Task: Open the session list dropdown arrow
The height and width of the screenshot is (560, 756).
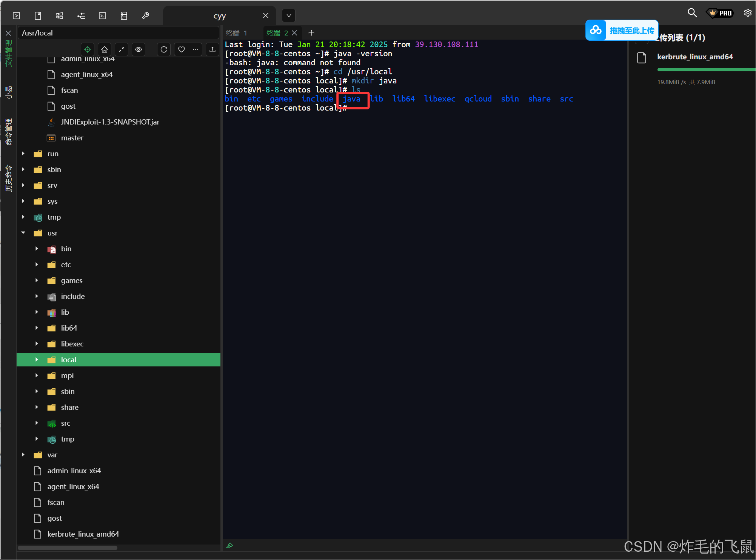Action: (x=289, y=15)
